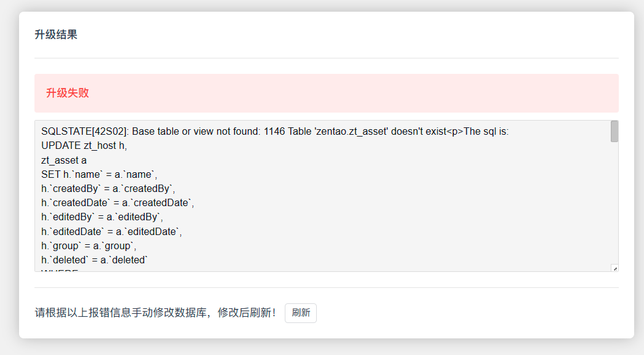The image size is (644, 355).
Task: Click the scrollbar track below the thumb
Action: click(x=614, y=203)
